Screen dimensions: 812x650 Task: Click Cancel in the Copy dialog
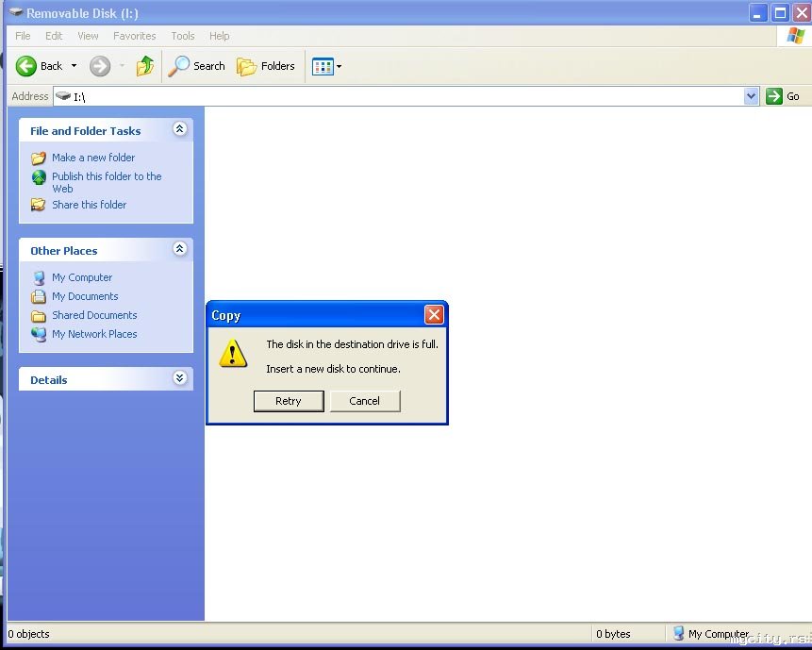click(x=365, y=401)
